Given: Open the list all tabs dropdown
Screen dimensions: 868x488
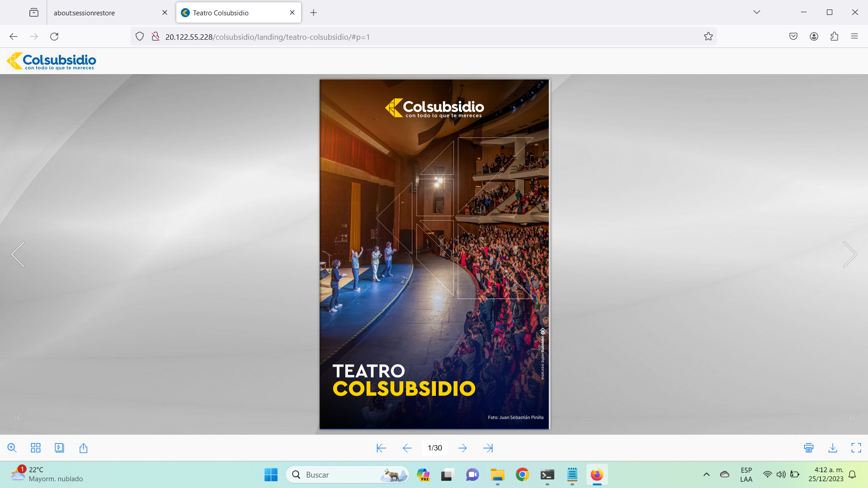Looking at the screenshot, I should pyautogui.click(x=757, y=12).
